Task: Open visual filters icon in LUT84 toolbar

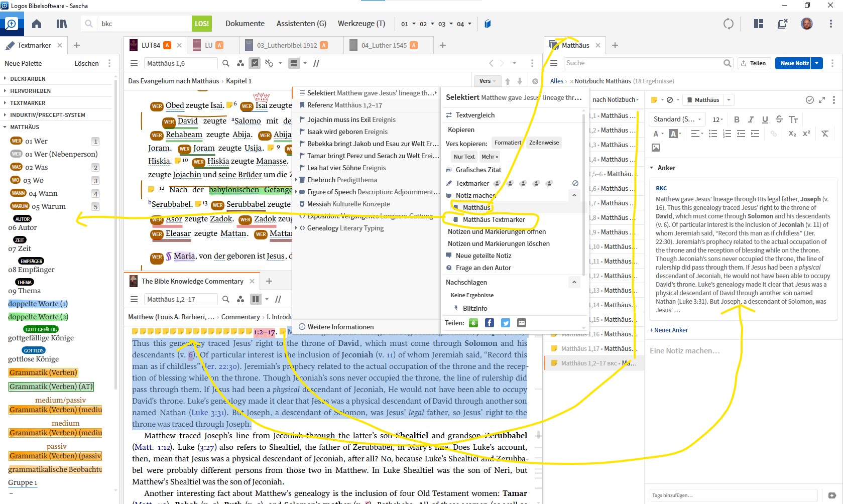Action: 240,63
